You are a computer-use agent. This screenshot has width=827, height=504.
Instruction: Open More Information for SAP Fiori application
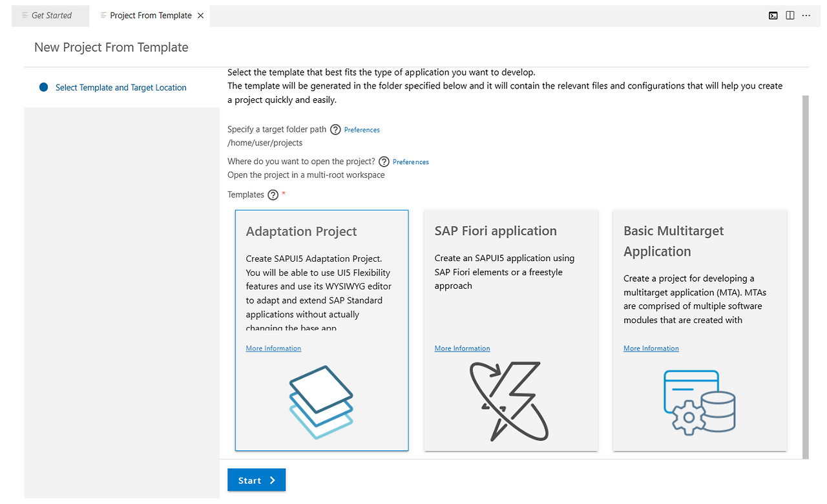[462, 348]
